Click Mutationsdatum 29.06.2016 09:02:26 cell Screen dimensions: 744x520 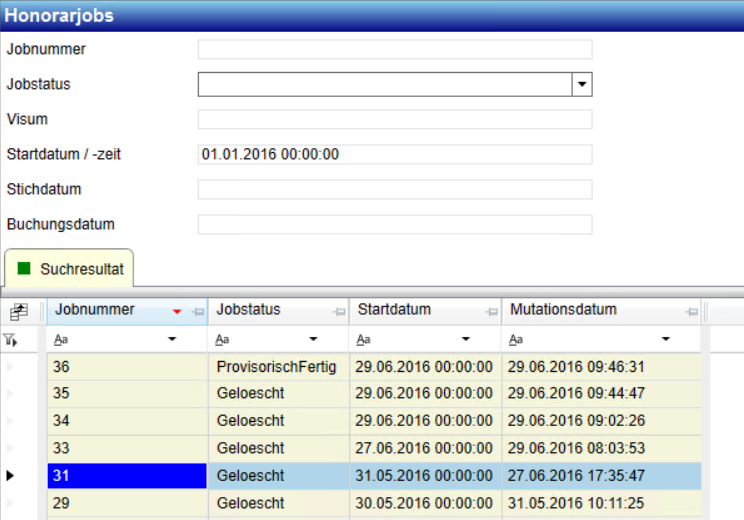coord(602,421)
